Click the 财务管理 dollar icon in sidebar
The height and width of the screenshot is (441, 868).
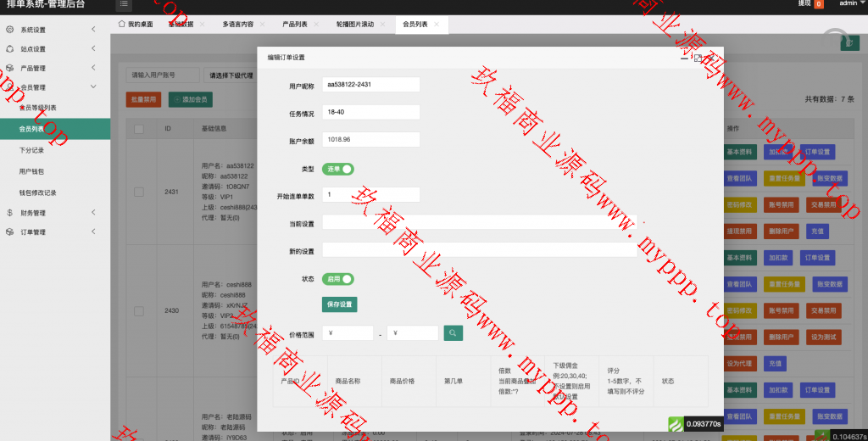pos(10,213)
